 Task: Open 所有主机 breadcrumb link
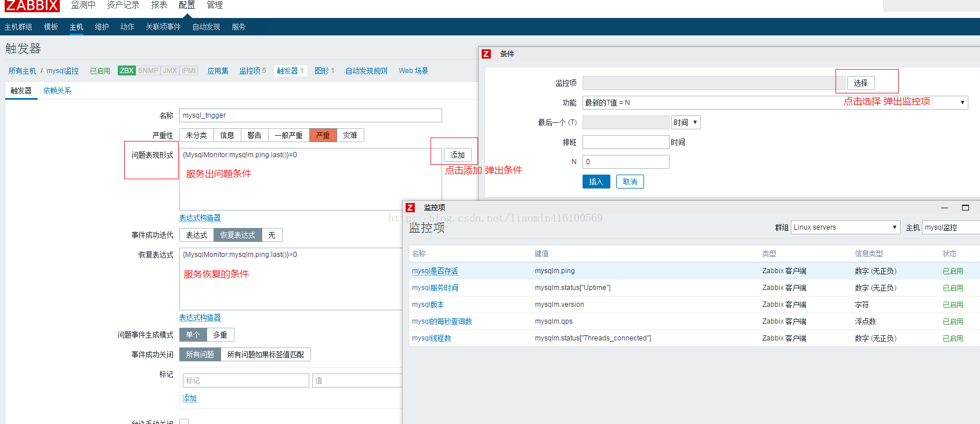point(23,71)
